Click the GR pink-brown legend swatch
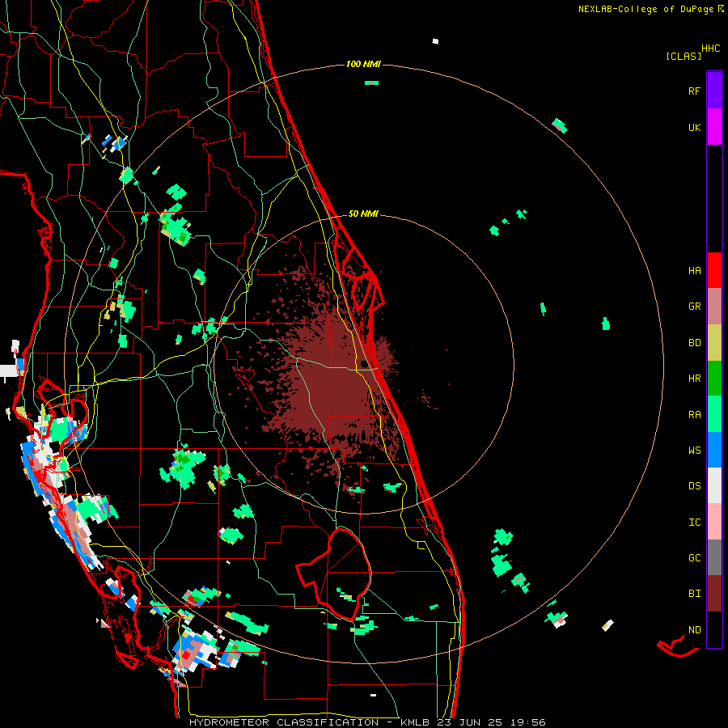The image size is (728, 728). coord(714,306)
